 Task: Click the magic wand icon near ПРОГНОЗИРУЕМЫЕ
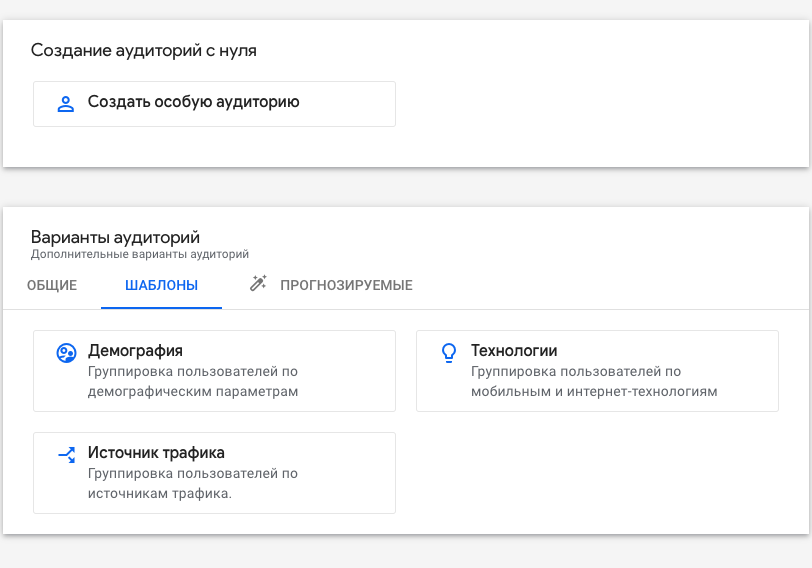tap(258, 283)
